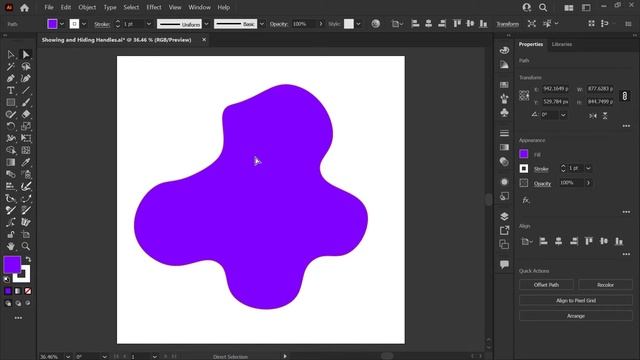Flip along vertical axis in Transform

pyautogui.click(x=605, y=116)
